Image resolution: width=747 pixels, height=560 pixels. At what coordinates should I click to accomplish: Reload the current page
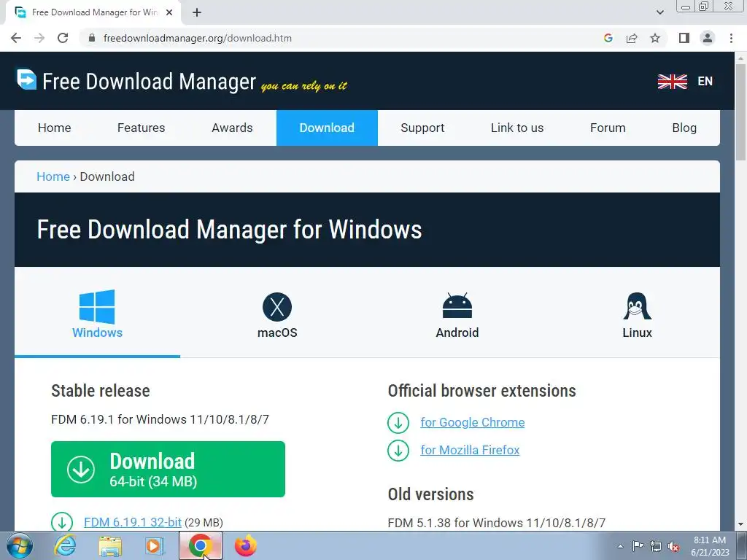[63, 38]
